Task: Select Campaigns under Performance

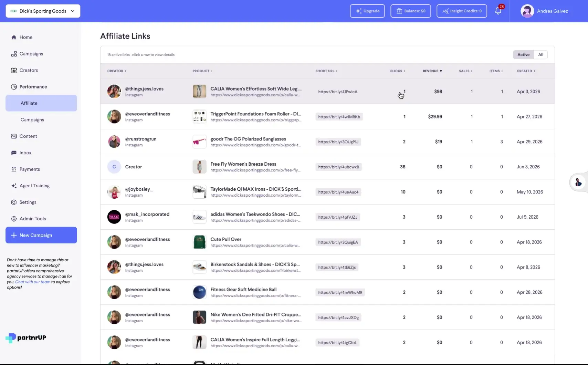Action: 32,120
